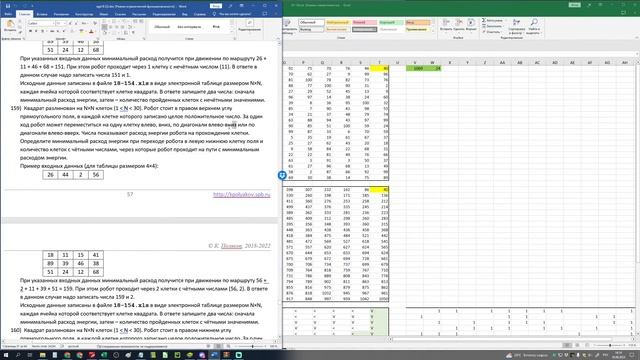Click the Excel Delete cells (Удалить) icon
Image resolution: width=640 pixels, height=360 pixels.
point(458,22)
